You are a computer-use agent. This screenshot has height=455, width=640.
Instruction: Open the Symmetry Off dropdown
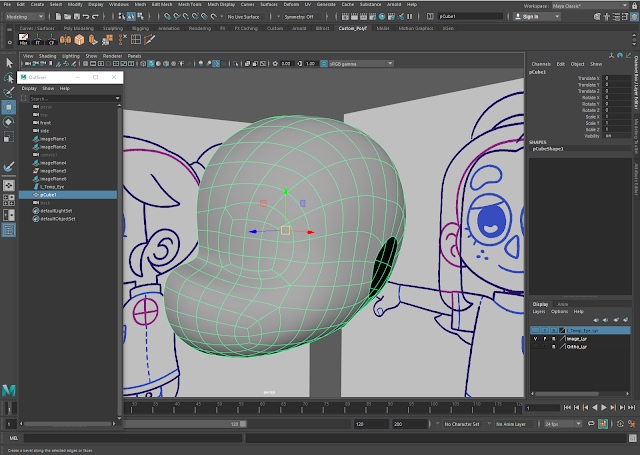(303, 17)
